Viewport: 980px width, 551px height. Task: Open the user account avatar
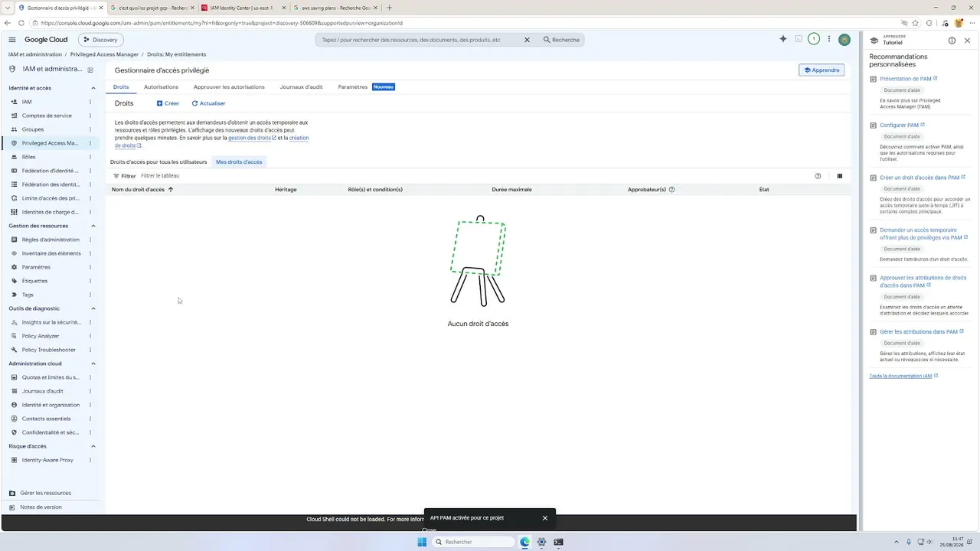(844, 39)
